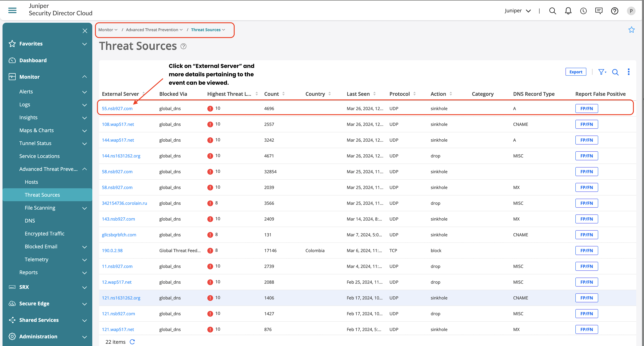Viewport: 644px width, 346px height.
Task: Click the clock history icon
Action: pyautogui.click(x=583, y=11)
